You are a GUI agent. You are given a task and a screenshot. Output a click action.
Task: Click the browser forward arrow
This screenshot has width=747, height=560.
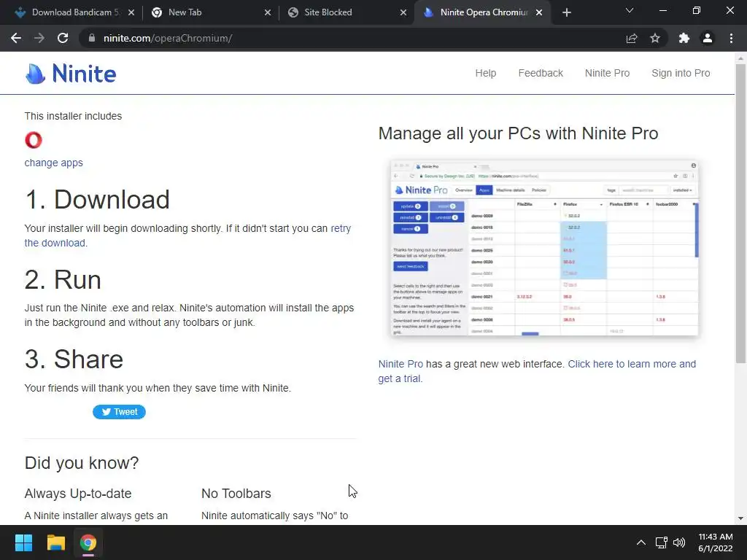coord(39,38)
